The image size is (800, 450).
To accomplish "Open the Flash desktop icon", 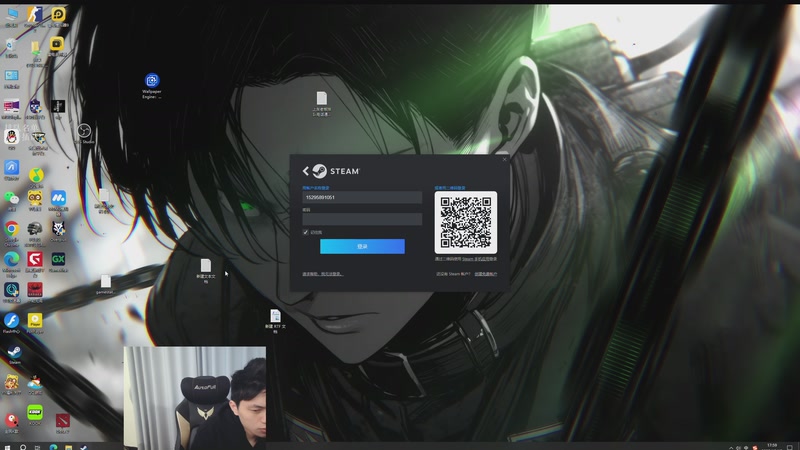I will [x=11, y=323].
